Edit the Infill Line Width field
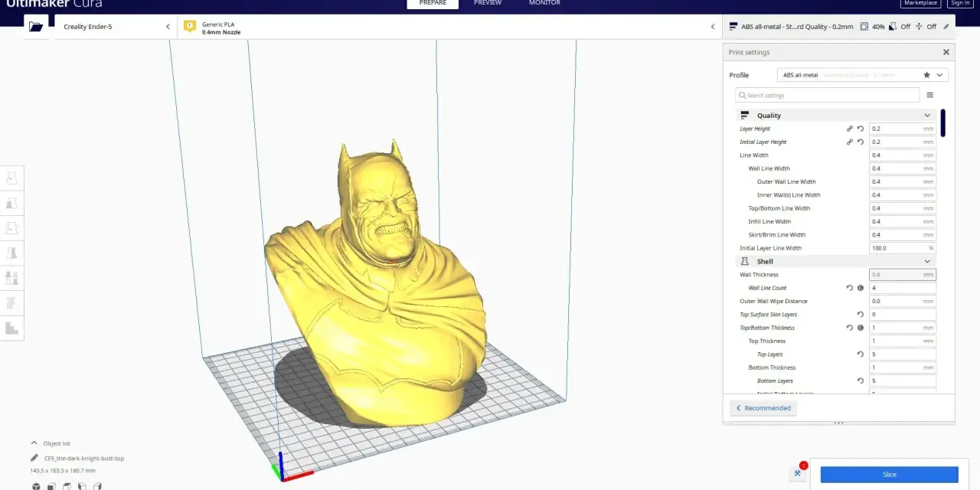 [902, 221]
